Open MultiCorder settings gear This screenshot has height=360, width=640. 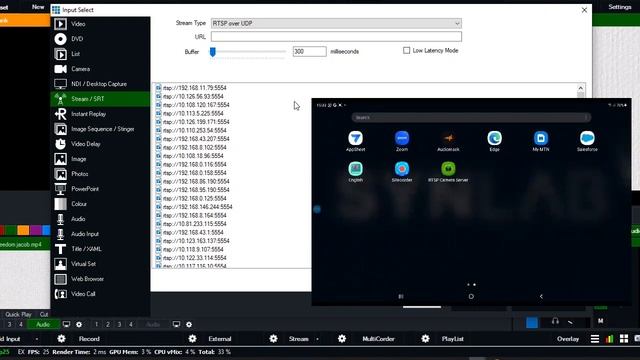pyautogui.click(x=342, y=339)
